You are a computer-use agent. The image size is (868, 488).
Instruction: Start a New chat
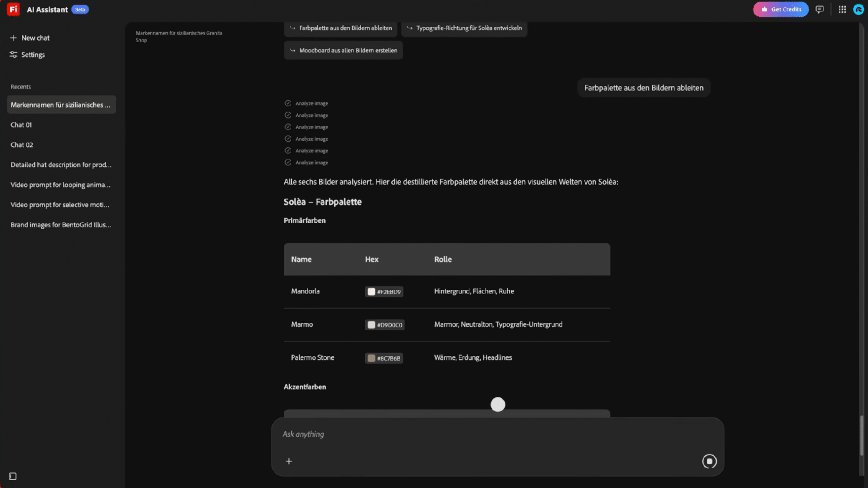tap(30, 38)
